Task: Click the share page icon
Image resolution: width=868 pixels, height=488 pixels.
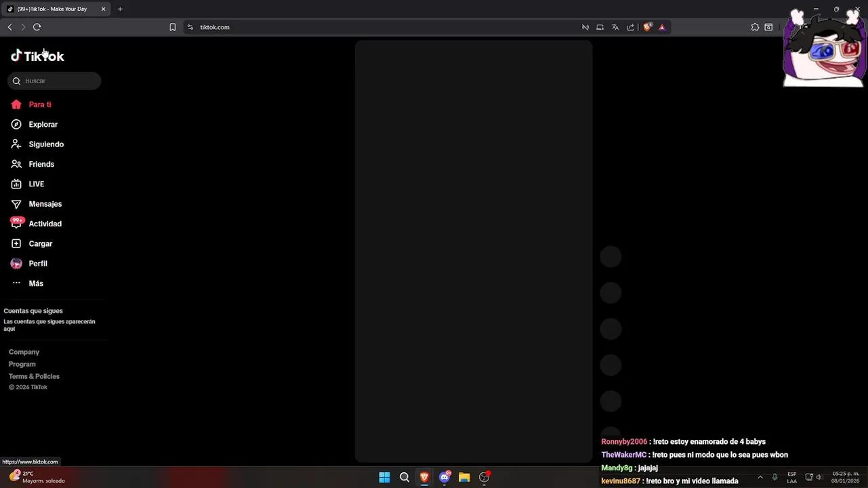Action: point(630,27)
